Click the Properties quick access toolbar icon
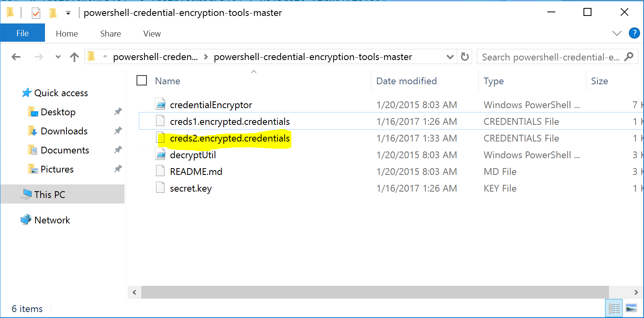Image resolution: width=644 pixels, height=318 pixels. pyautogui.click(x=36, y=13)
